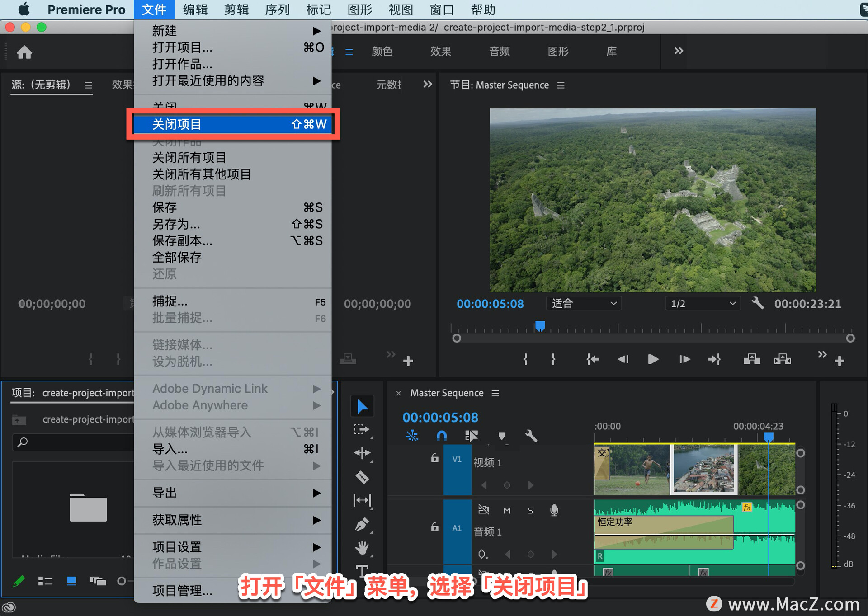Mute audio track A1
This screenshot has height=616, width=868.
tap(507, 510)
